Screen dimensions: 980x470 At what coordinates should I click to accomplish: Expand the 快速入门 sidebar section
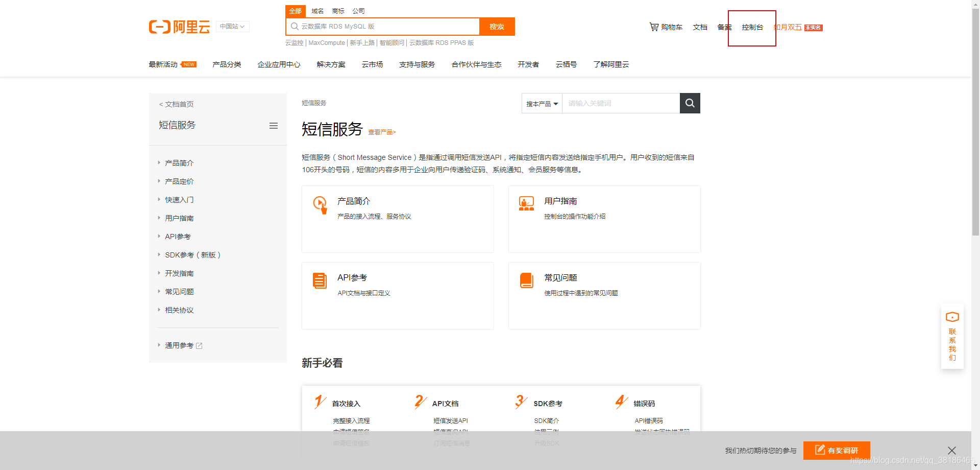(x=179, y=199)
